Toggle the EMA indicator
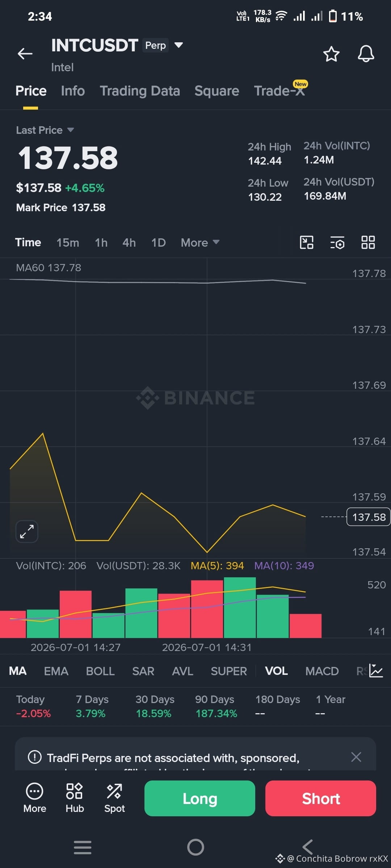 [56, 671]
